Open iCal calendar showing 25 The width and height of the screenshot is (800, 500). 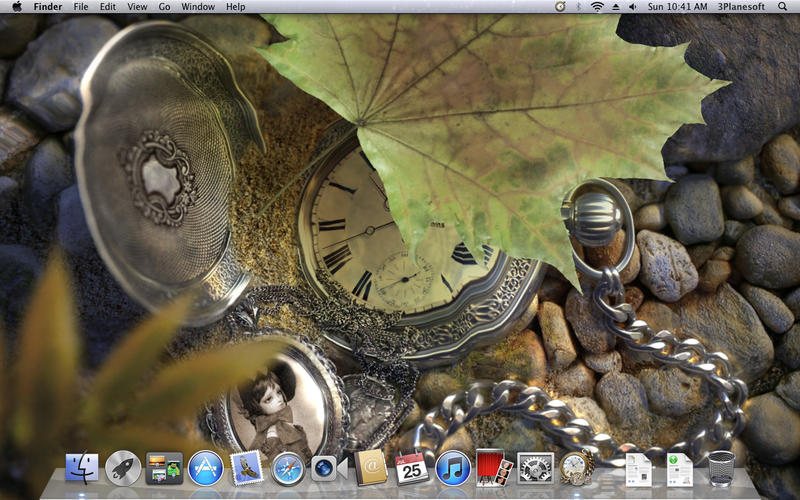[x=412, y=468]
